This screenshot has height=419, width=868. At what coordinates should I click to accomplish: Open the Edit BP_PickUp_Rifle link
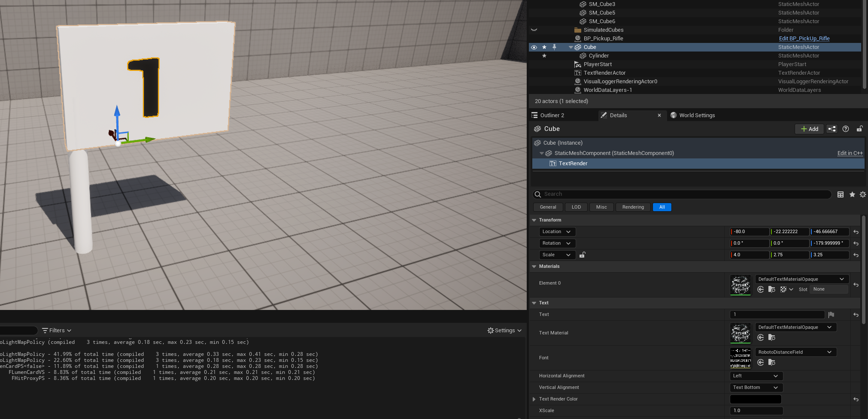pyautogui.click(x=804, y=39)
